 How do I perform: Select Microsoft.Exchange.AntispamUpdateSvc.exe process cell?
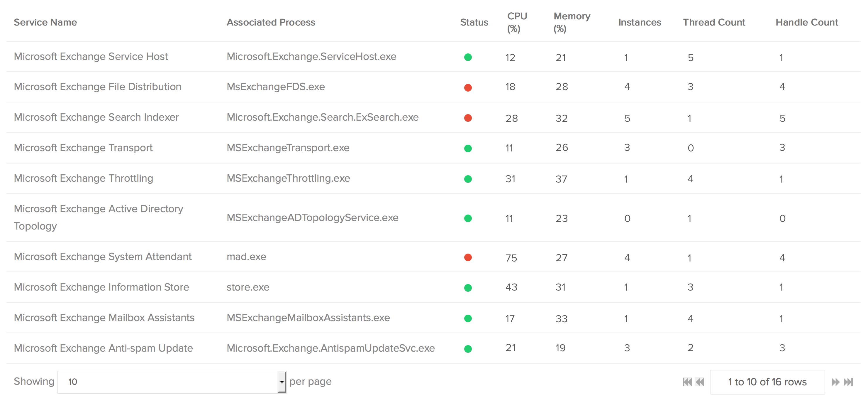click(330, 348)
